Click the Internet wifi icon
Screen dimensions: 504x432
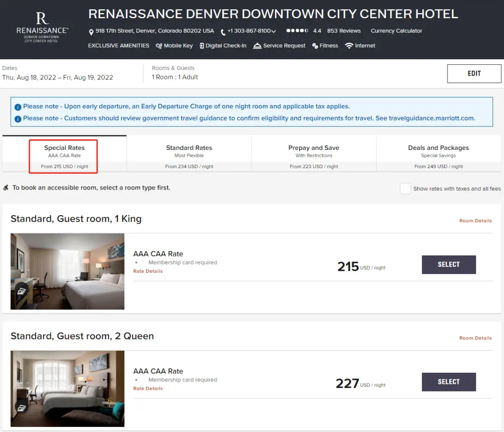pos(349,46)
